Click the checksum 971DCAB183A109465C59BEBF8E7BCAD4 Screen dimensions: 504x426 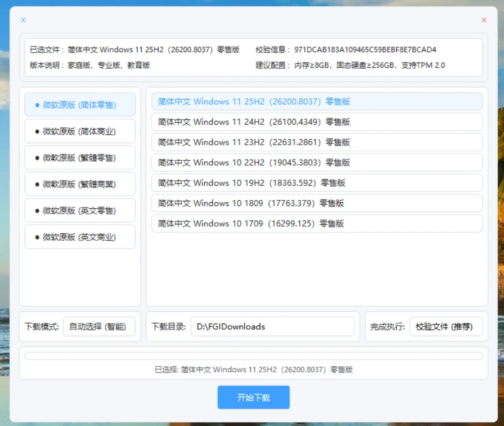click(x=365, y=49)
